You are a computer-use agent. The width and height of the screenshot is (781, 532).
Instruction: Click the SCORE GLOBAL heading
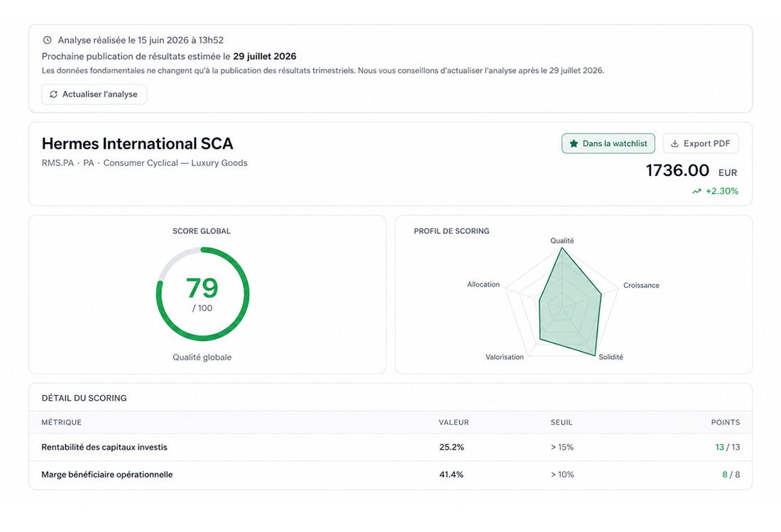click(202, 231)
